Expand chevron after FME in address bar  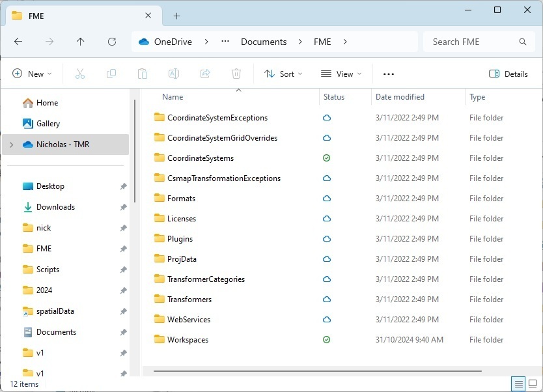[345, 42]
